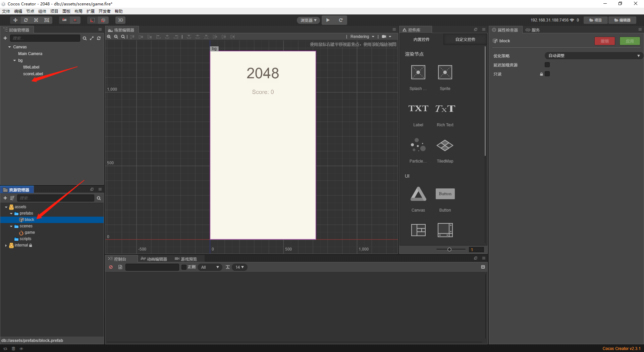
Task: Toggle the lock icon beside 只读
Action: pyautogui.click(x=541, y=74)
